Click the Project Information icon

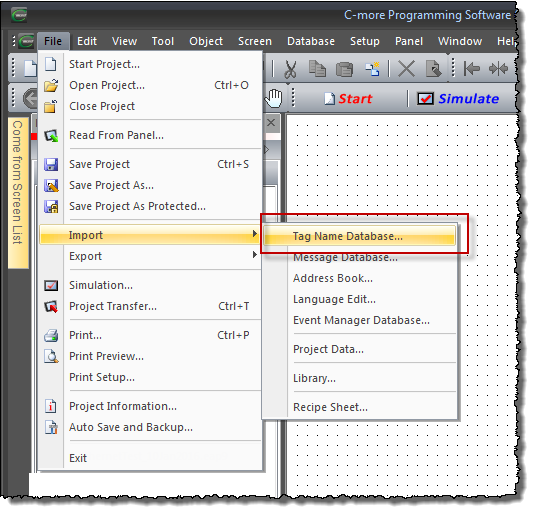click(x=51, y=406)
